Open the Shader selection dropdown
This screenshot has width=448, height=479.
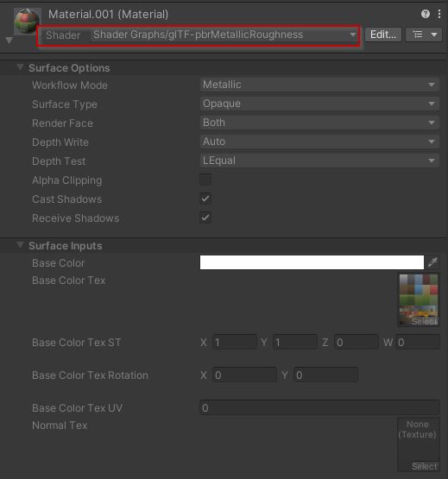[224, 35]
